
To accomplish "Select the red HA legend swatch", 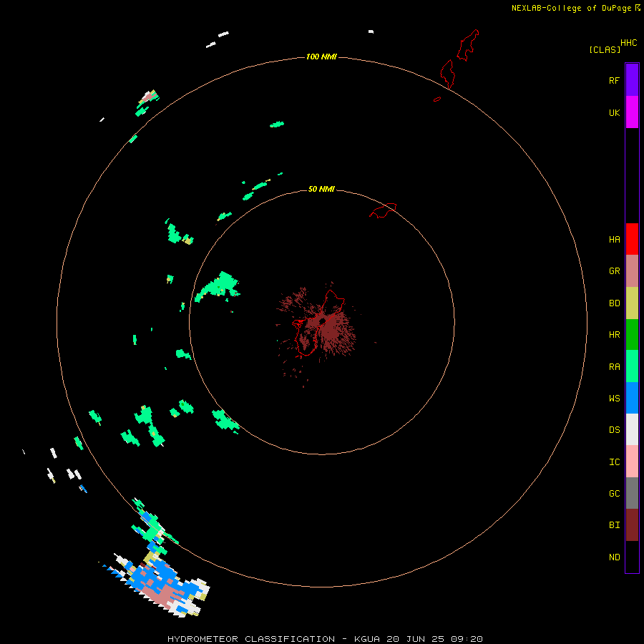I will 632,239.
